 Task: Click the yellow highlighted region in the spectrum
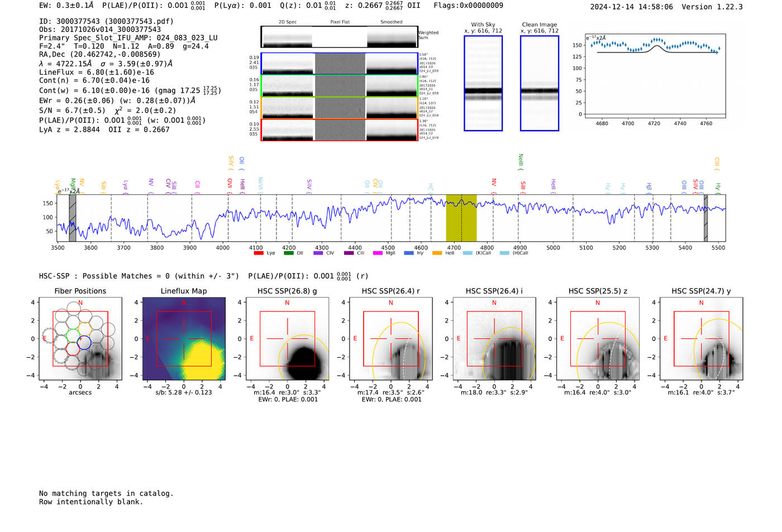pyautogui.click(x=461, y=218)
